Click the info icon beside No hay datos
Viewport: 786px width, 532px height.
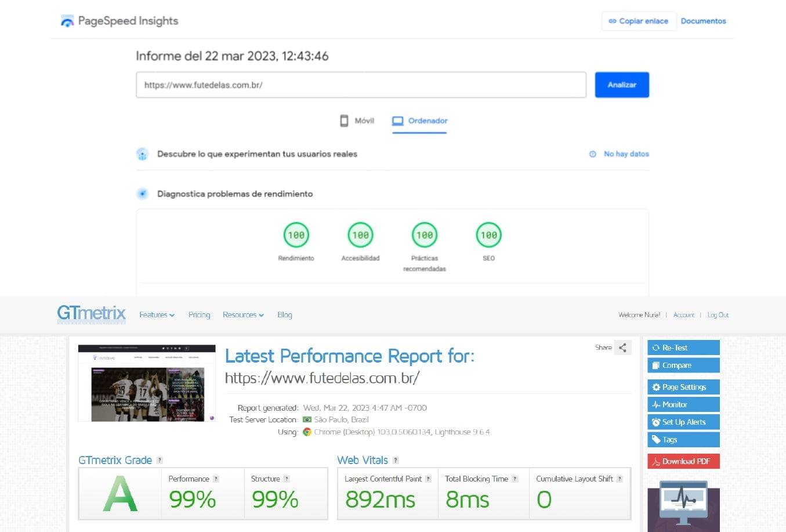[593, 154]
